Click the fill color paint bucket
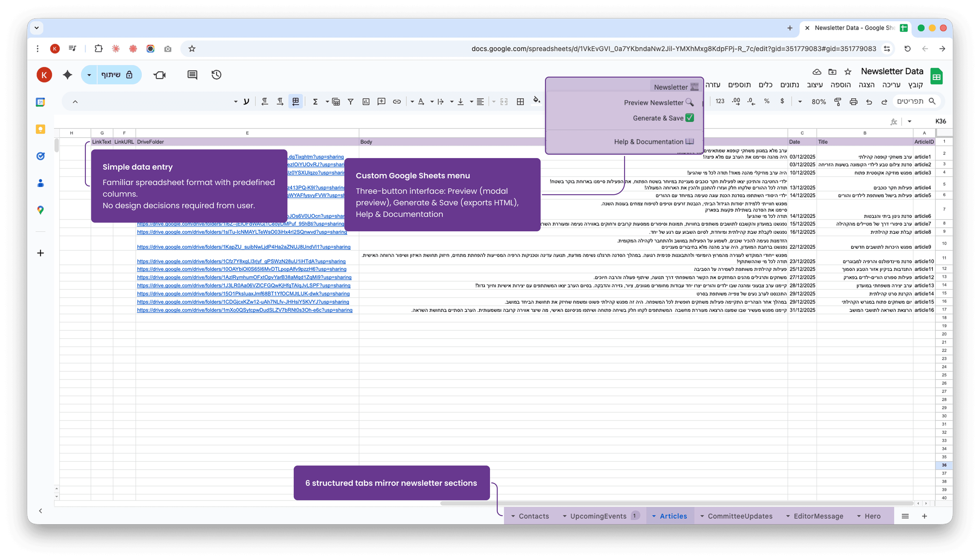Image resolution: width=980 pixels, height=560 pixels. coord(536,101)
